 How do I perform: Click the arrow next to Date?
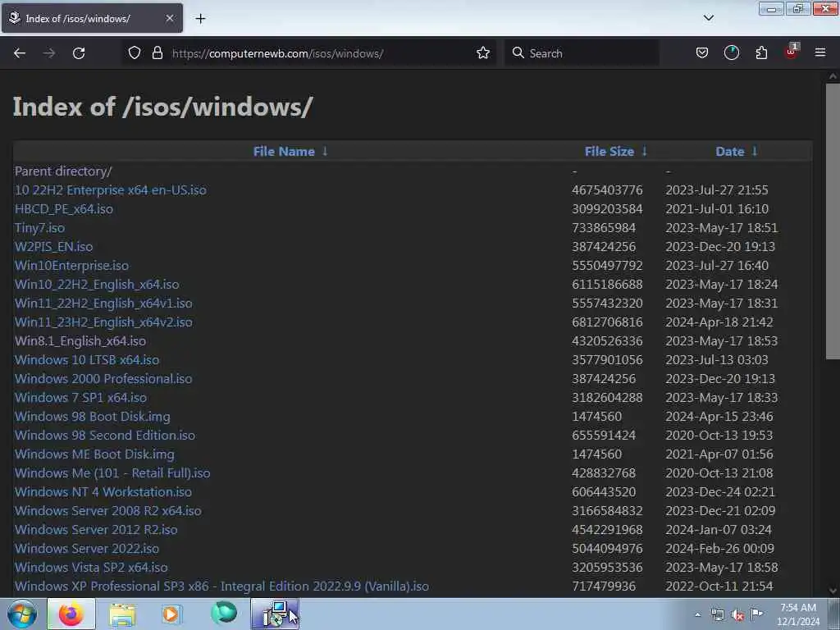point(755,151)
